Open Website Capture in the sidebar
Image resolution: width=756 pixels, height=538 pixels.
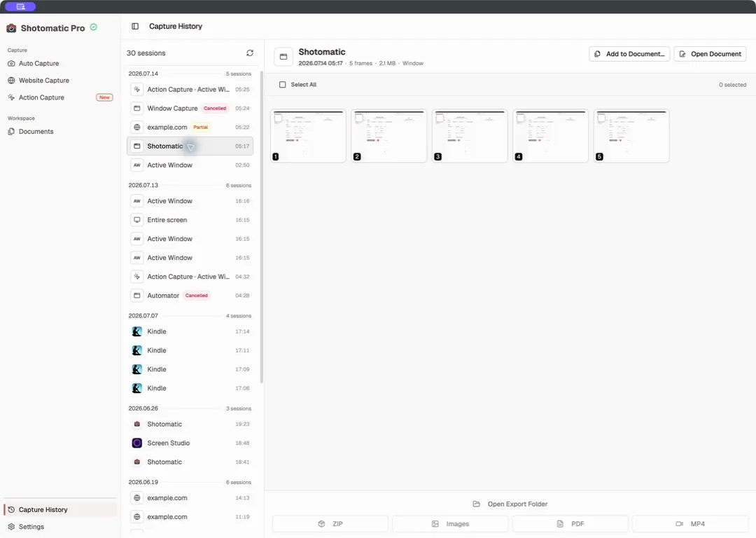point(59,81)
